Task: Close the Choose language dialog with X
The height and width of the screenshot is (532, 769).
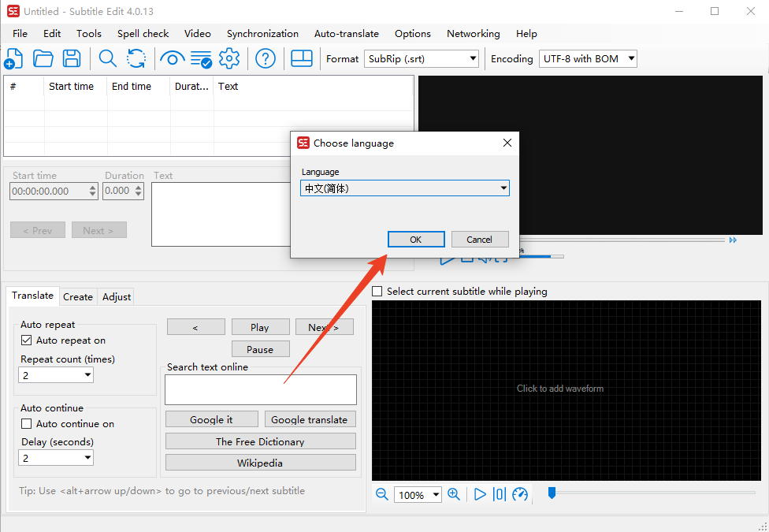Action: (x=507, y=143)
